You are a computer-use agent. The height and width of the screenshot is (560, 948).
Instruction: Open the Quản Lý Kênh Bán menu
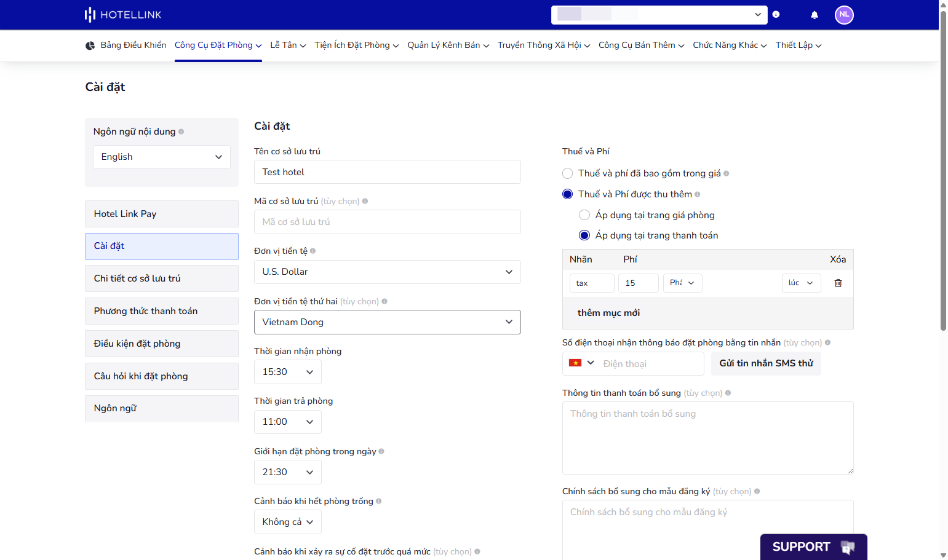point(448,45)
